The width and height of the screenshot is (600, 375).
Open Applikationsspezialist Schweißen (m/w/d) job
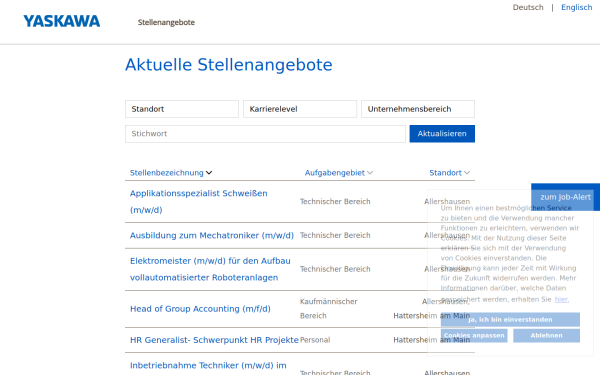[199, 202]
